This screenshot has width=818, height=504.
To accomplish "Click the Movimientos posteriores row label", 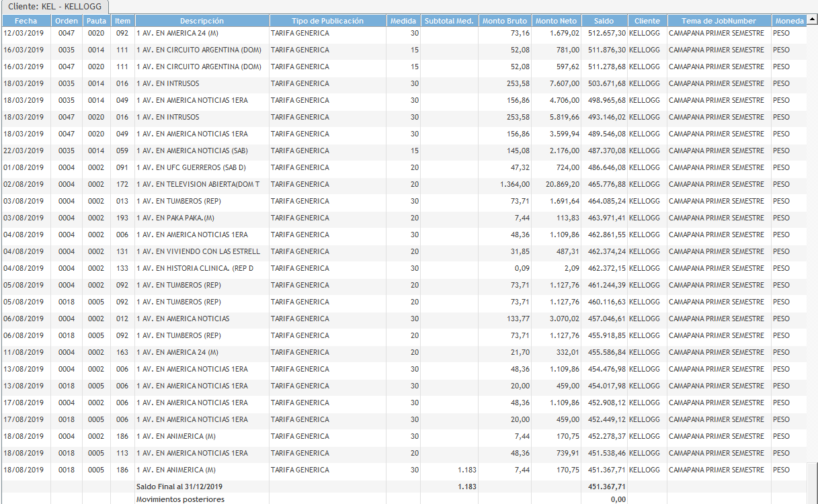I will point(180,499).
